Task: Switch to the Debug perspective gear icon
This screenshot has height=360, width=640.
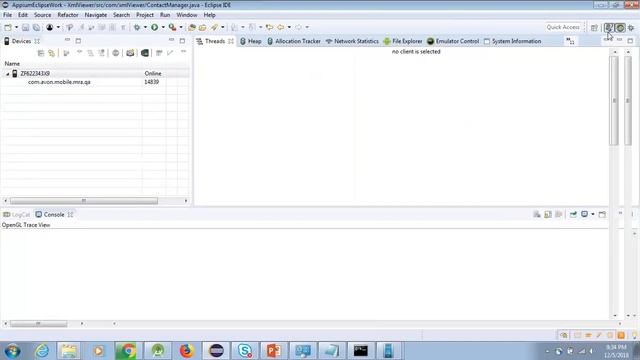Action: coord(631,28)
